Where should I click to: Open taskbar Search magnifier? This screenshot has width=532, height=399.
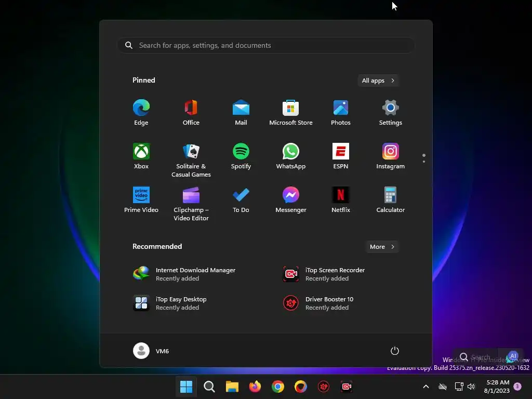click(209, 387)
